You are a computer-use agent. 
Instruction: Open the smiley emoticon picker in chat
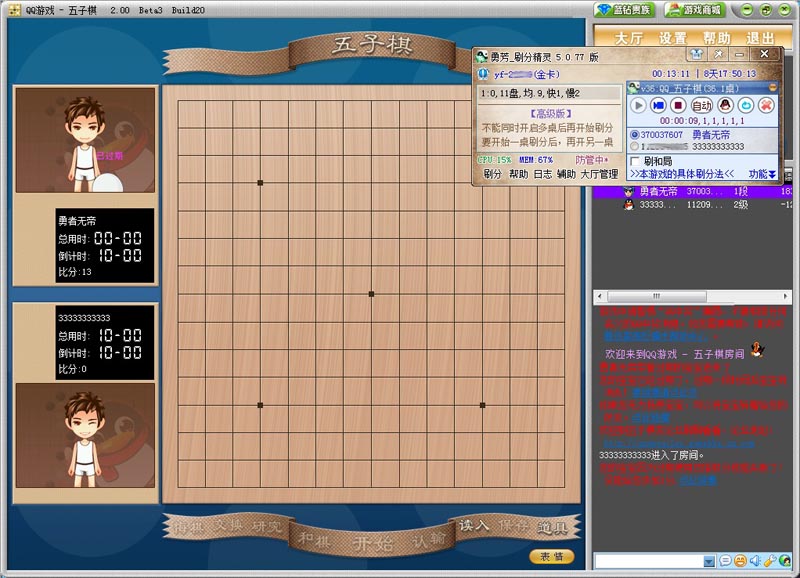(x=740, y=561)
